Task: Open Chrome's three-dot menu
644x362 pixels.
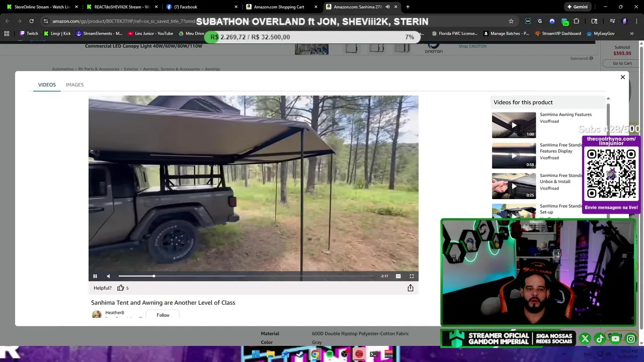Action: coord(636,21)
